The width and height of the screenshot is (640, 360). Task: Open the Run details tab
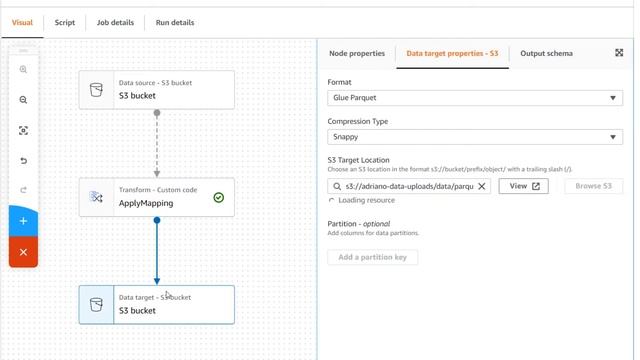[x=175, y=22]
